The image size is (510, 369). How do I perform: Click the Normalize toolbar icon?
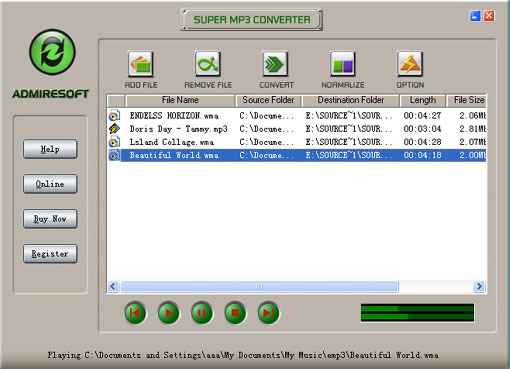point(342,64)
